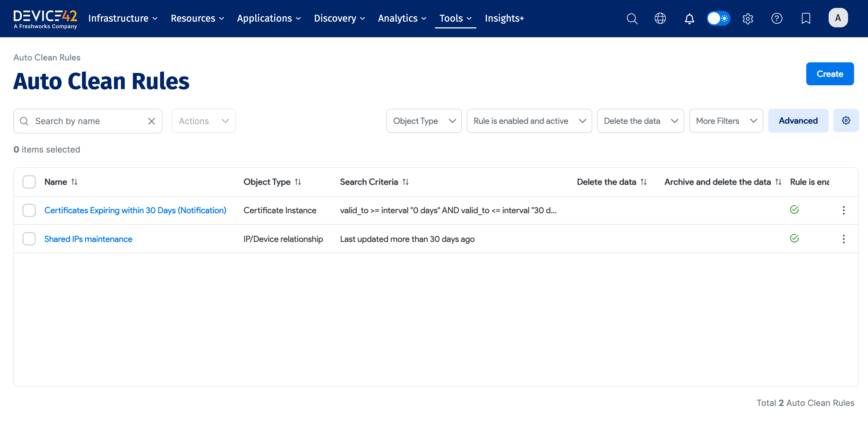The image size is (868, 427).
Task: Expand the More Filters dropdown
Action: point(726,121)
